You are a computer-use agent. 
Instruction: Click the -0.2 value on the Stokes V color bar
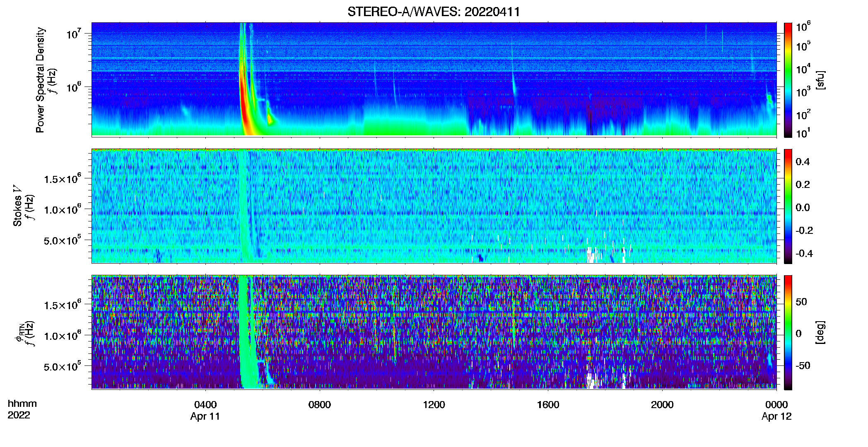click(x=804, y=231)
